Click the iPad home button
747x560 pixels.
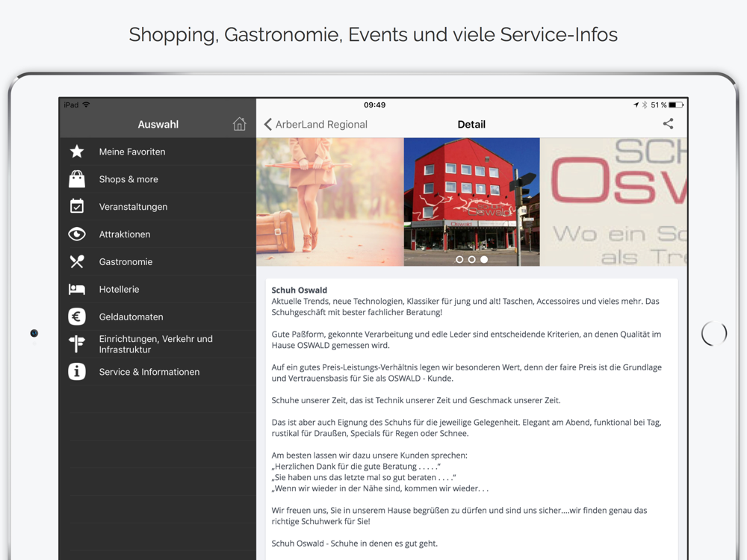pyautogui.click(x=713, y=333)
